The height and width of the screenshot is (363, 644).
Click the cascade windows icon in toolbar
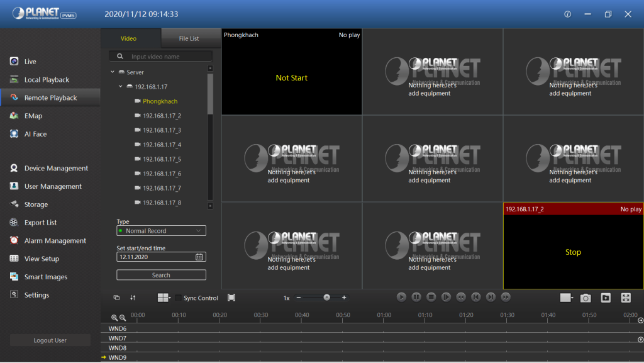coord(116,298)
